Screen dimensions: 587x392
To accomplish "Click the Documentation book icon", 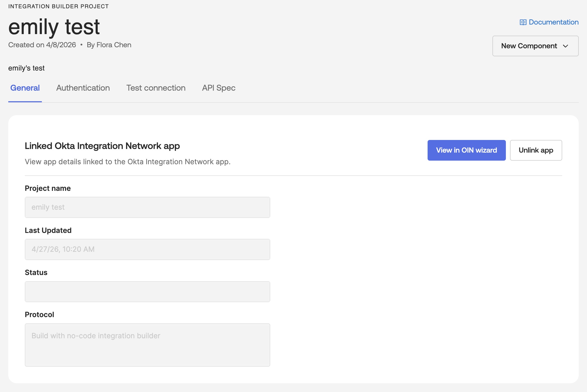I will point(523,22).
